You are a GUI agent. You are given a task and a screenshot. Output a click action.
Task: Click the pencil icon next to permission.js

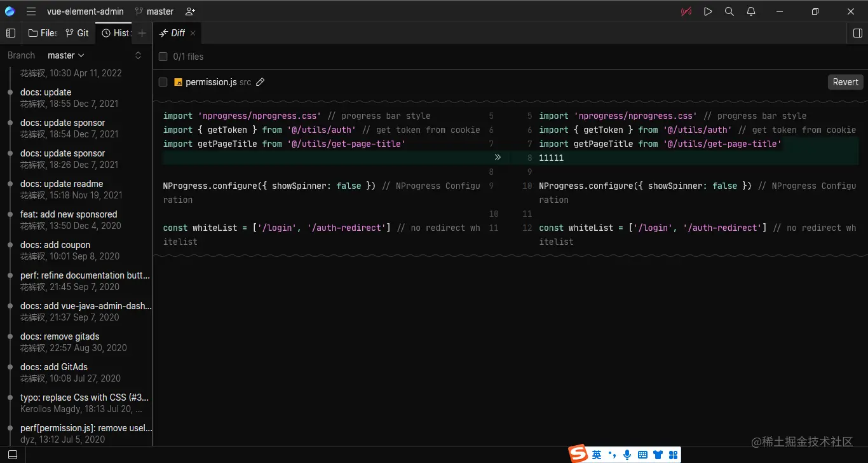click(260, 81)
